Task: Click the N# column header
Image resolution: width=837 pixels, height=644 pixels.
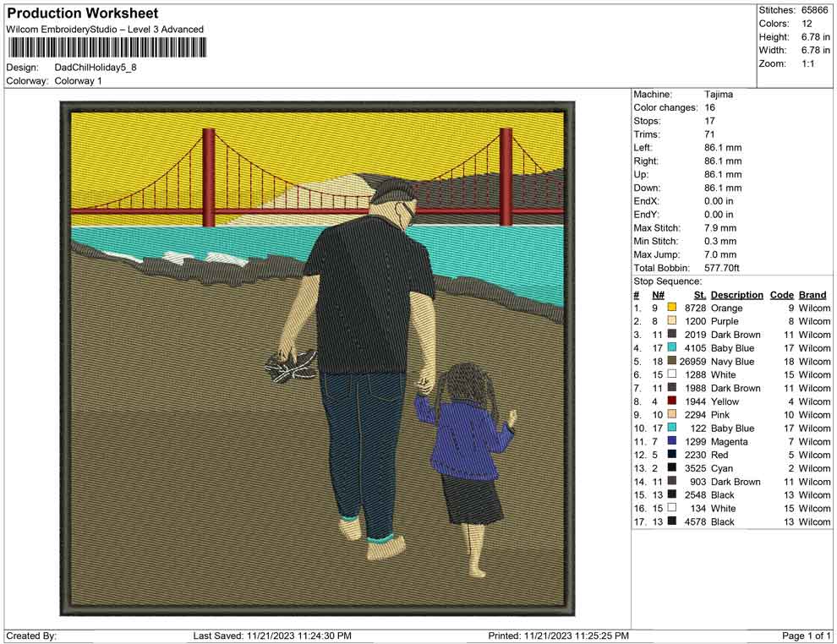Action: pos(658,295)
